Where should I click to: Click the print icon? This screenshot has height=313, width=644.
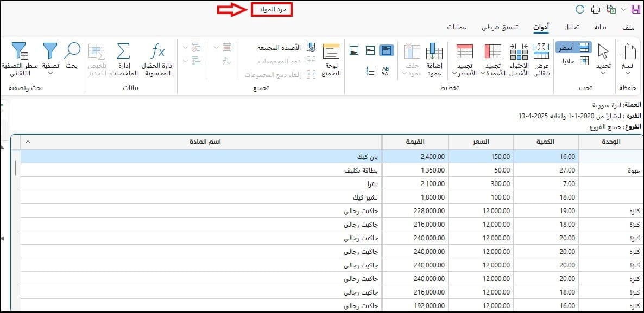coord(596,9)
